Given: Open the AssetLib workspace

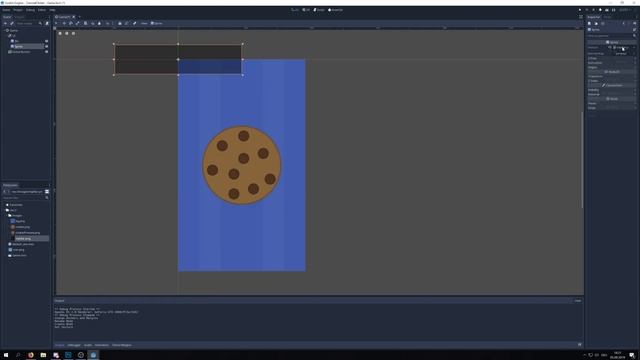Looking at the screenshot, I should coord(336,10).
